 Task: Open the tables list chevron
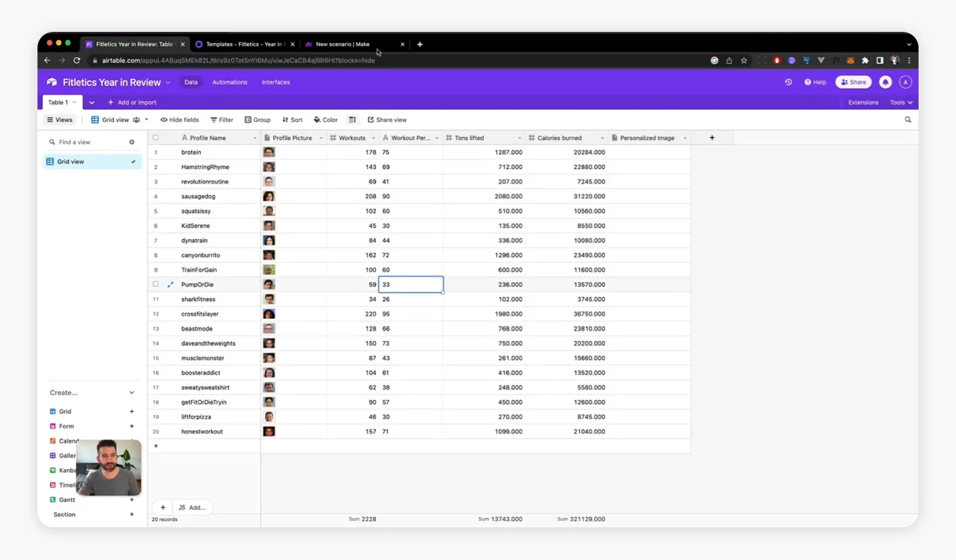coord(92,102)
